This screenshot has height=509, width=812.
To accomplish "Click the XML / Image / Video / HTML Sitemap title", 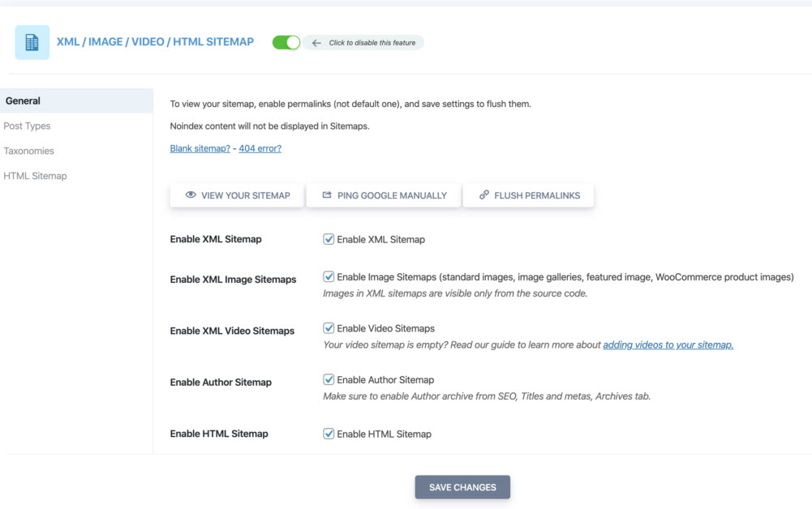I will click(155, 42).
